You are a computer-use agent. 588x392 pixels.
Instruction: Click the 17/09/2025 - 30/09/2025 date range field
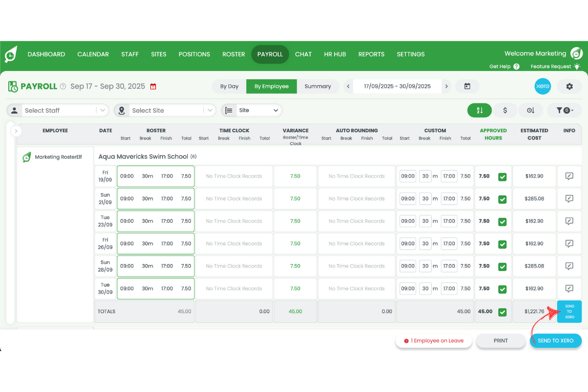coord(397,86)
